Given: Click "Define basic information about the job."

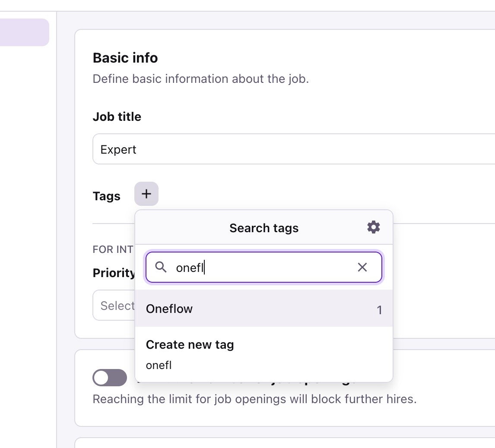Looking at the screenshot, I should click(201, 79).
